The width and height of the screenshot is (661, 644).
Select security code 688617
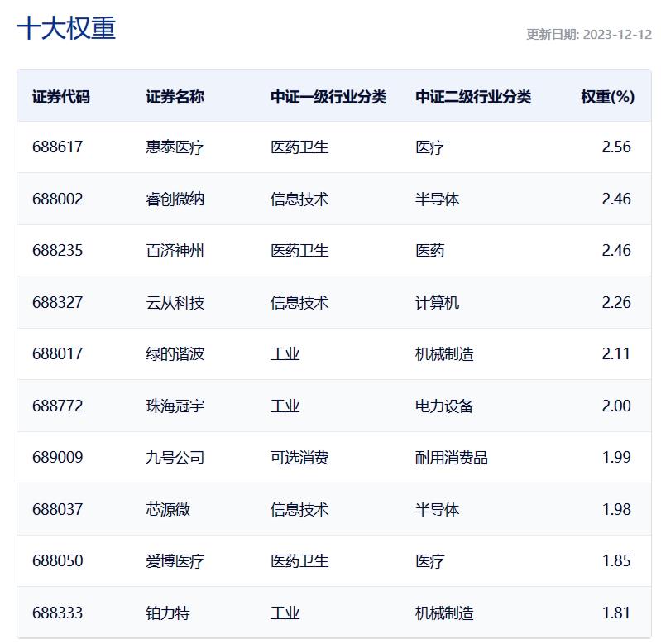point(58,147)
